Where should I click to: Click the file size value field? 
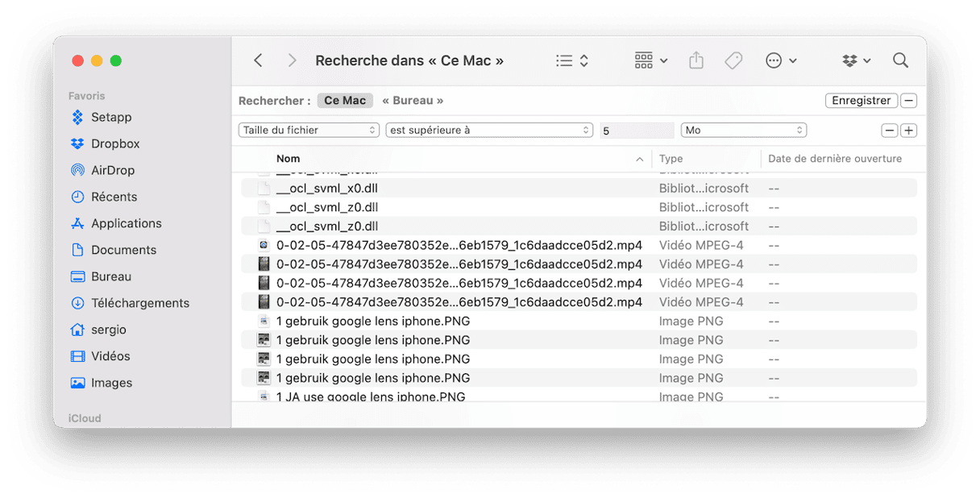click(x=636, y=130)
